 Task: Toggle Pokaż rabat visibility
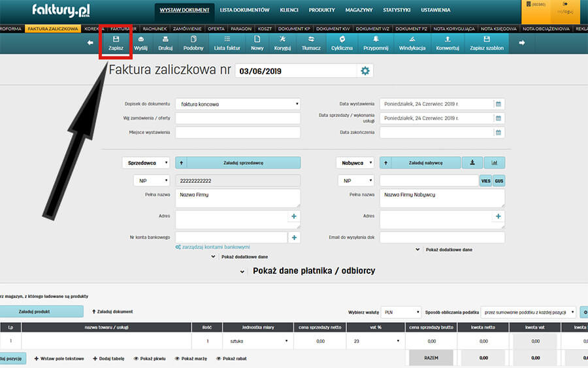(235, 359)
